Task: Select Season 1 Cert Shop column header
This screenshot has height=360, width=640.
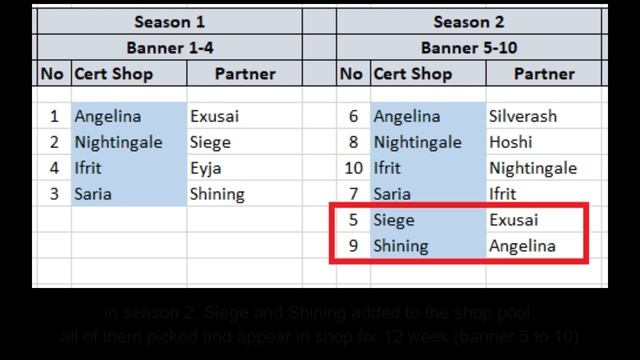Action: coord(129,73)
